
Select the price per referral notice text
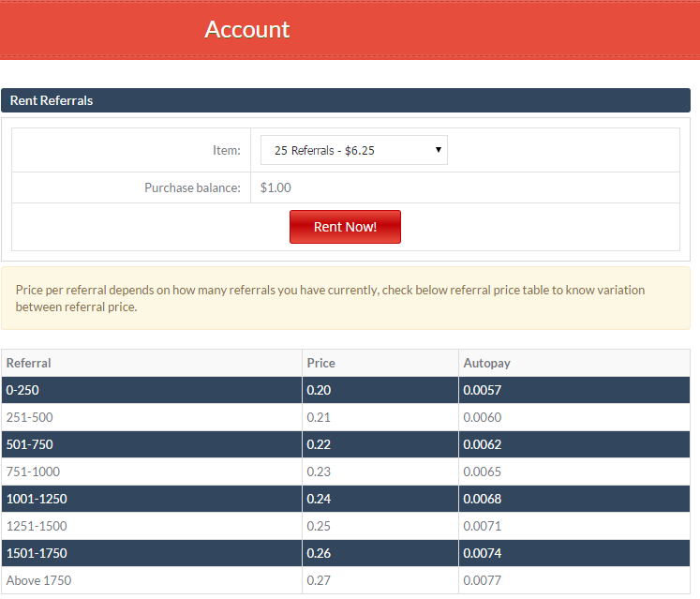(331, 298)
